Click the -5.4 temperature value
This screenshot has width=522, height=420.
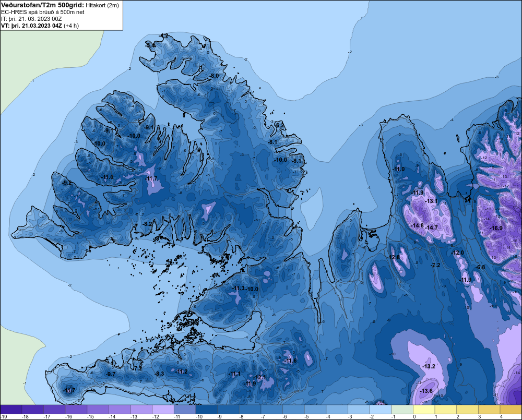tap(150, 45)
